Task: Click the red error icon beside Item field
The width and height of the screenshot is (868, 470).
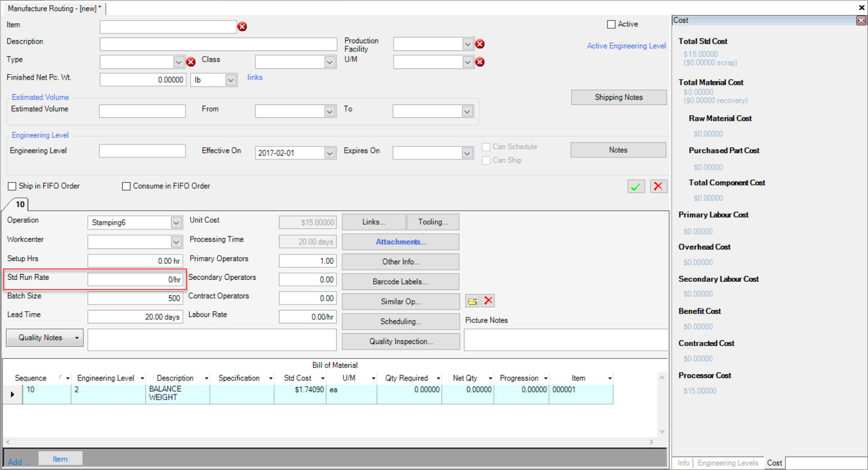Action: [242, 27]
